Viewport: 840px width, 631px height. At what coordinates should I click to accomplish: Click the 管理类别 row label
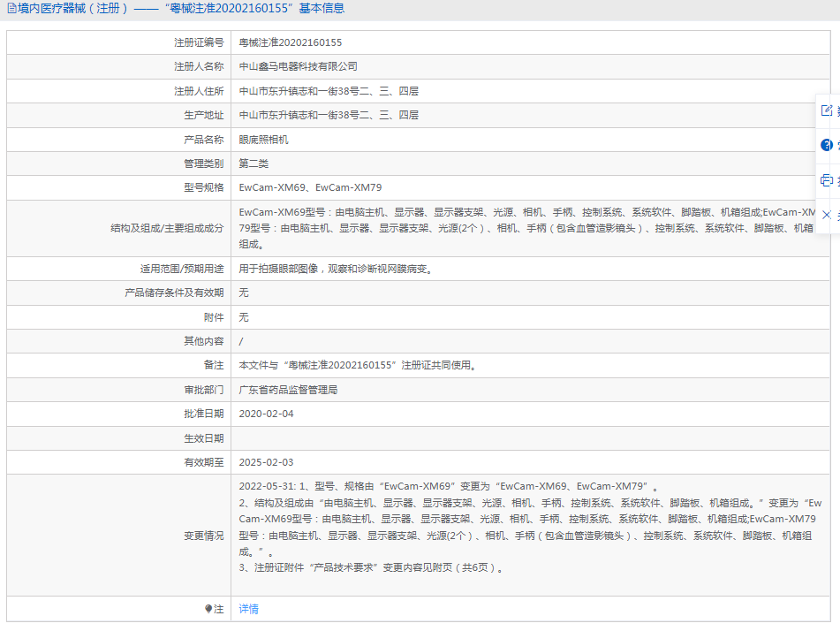point(203,163)
